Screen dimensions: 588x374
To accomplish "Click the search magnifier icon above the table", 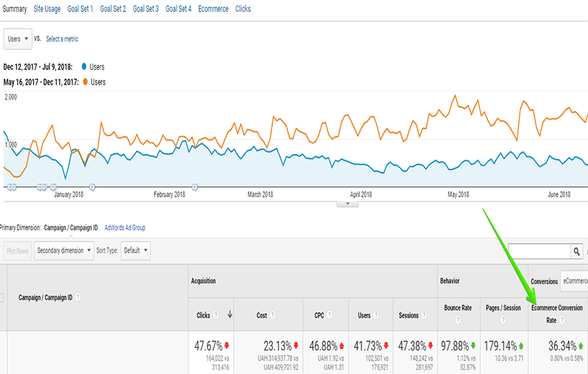I will [577, 251].
